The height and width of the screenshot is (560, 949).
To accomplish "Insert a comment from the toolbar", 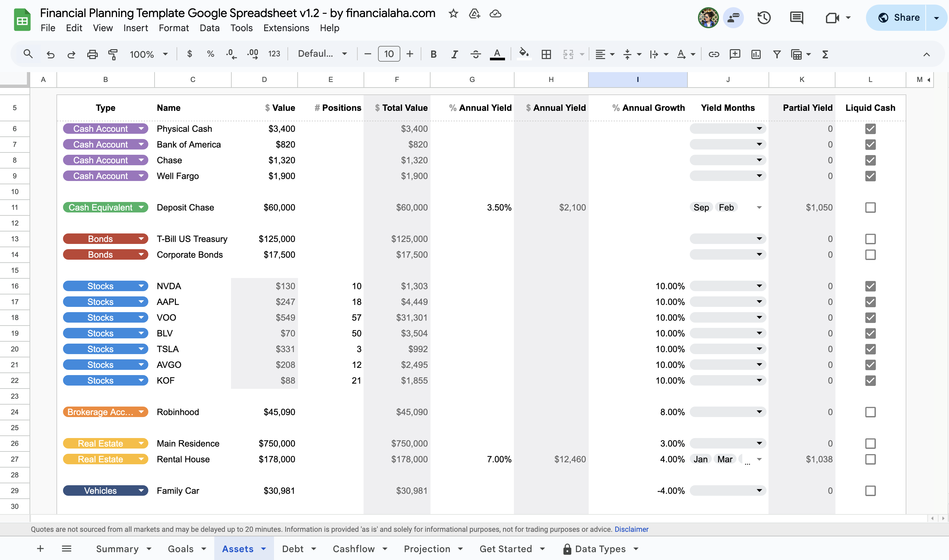I will tap(734, 54).
